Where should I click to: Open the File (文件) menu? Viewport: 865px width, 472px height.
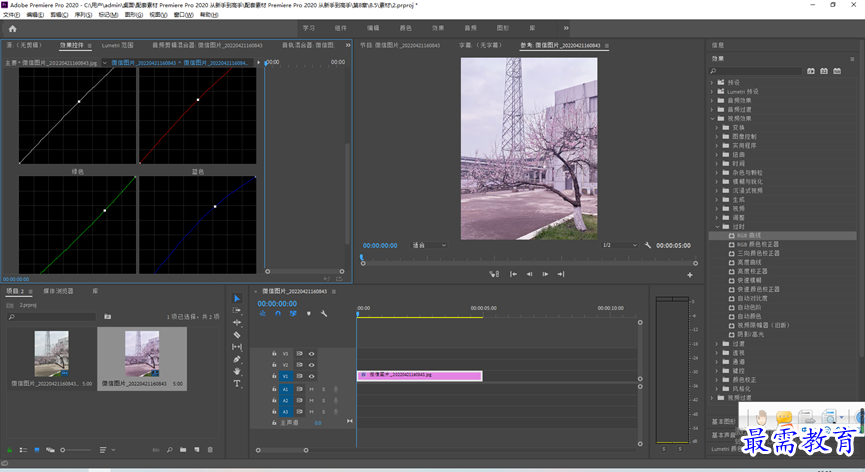(11, 15)
